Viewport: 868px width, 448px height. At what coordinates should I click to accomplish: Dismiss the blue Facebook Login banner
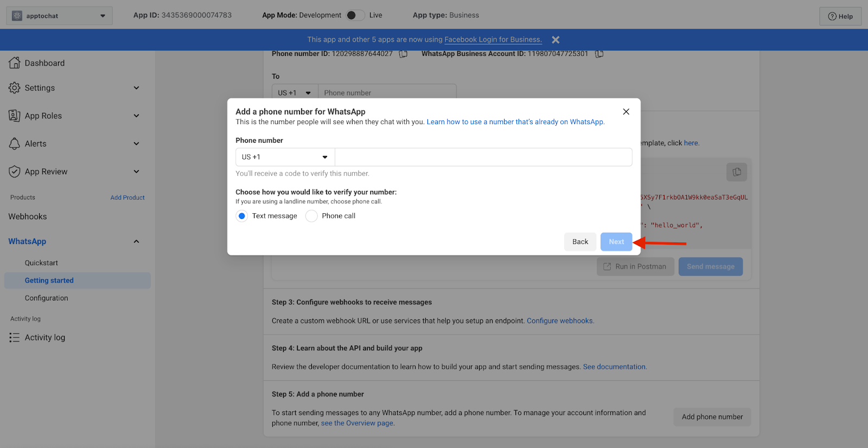click(556, 40)
